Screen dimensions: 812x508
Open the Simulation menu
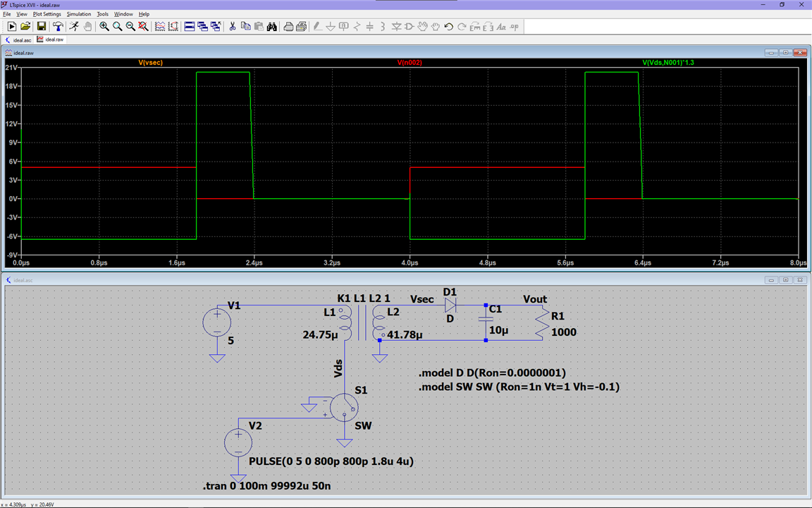coord(79,14)
